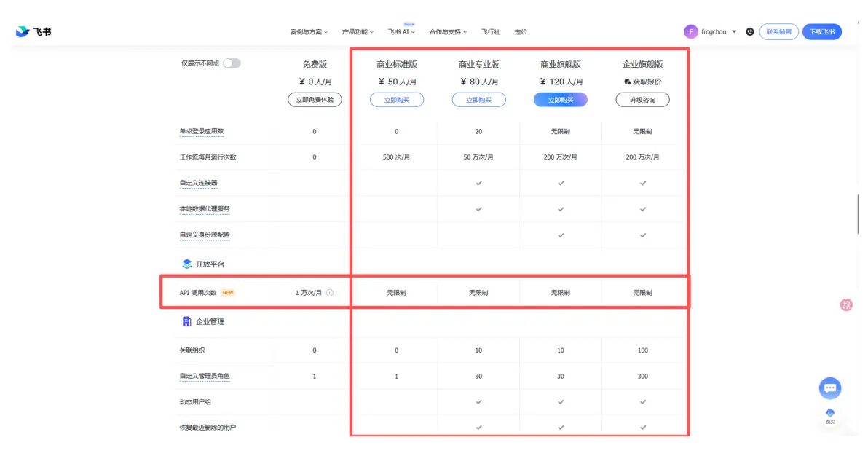Click the diamond 购买 floating icon
The image size is (868, 456).
(x=830, y=415)
